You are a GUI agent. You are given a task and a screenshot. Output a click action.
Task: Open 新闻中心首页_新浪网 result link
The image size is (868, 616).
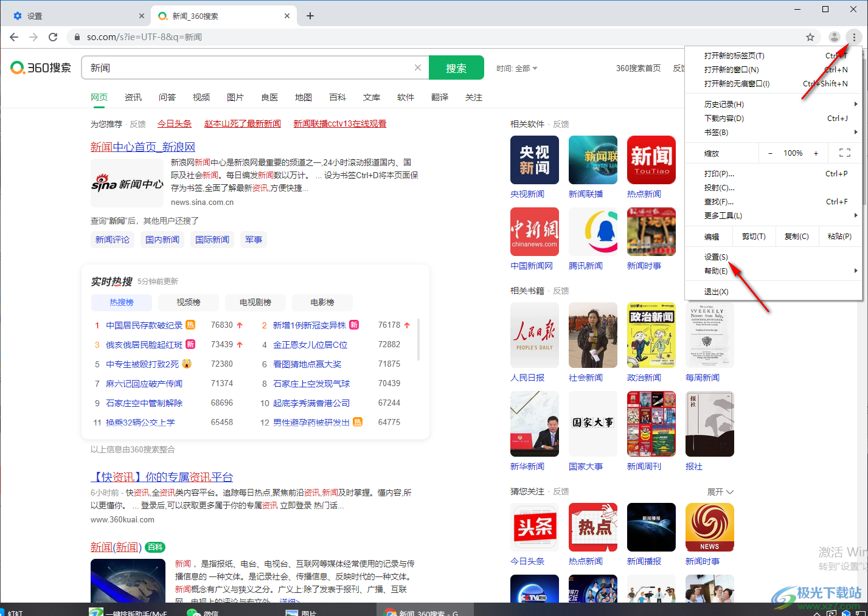click(x=143, y=147)
